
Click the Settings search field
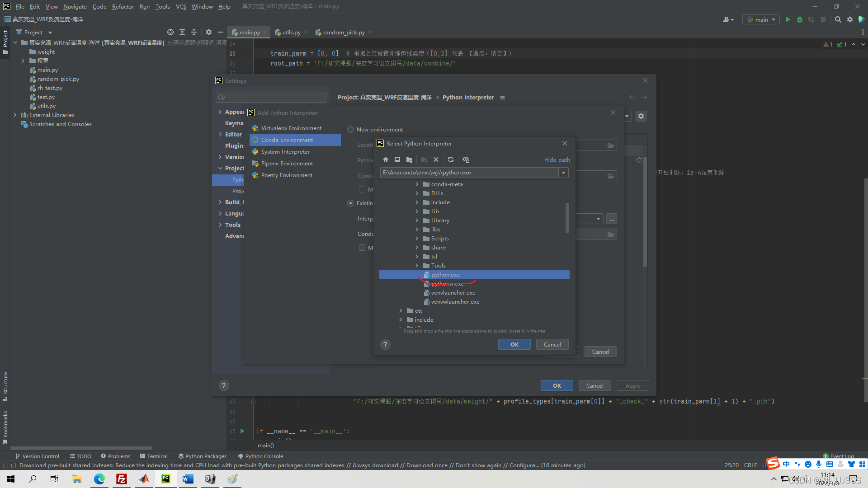coord(271,97)
